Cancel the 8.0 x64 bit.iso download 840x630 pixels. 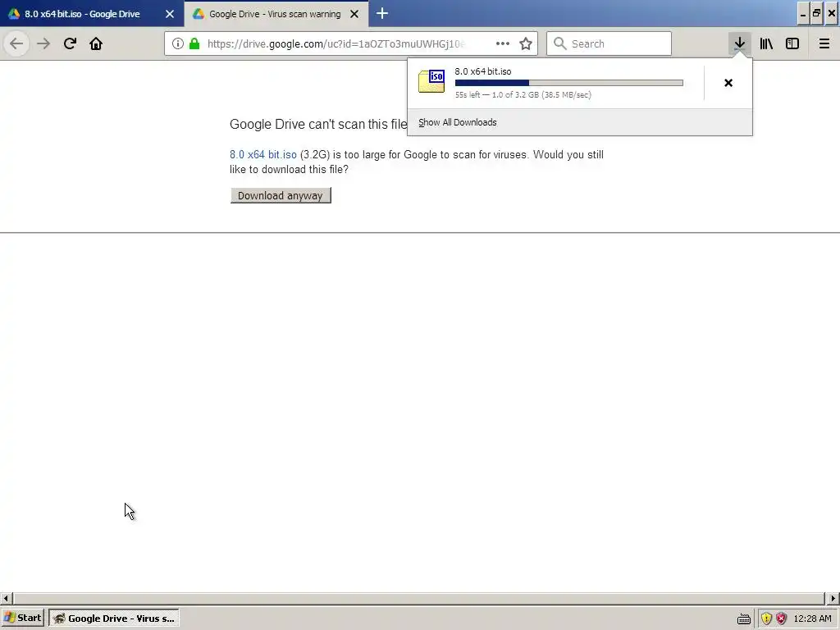tap(728, 83)
